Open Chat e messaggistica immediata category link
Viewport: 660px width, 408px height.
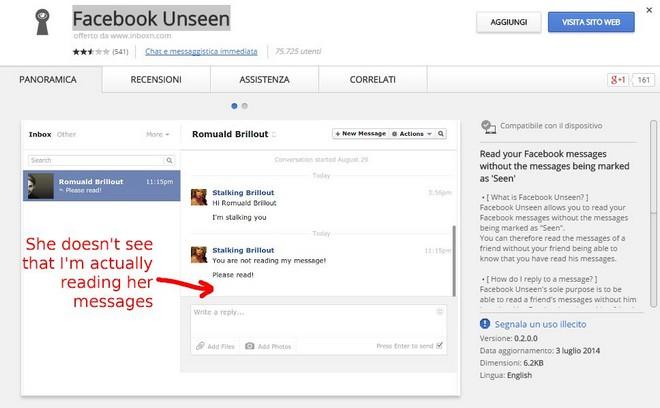(201, 51)
